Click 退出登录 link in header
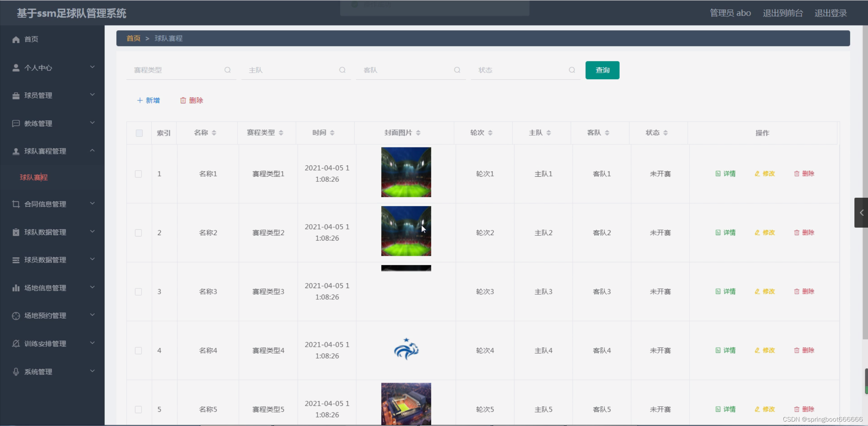 pyautogui.click(x=830, y=13)
